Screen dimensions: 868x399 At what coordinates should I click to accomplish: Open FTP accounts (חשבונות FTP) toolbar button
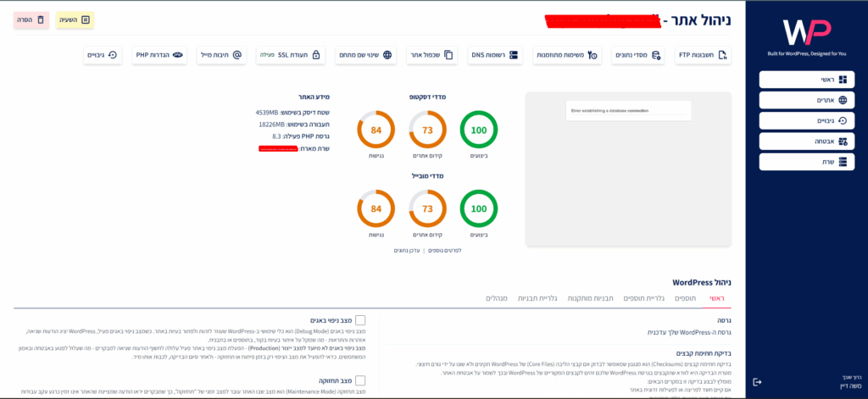tap(703, 55)
